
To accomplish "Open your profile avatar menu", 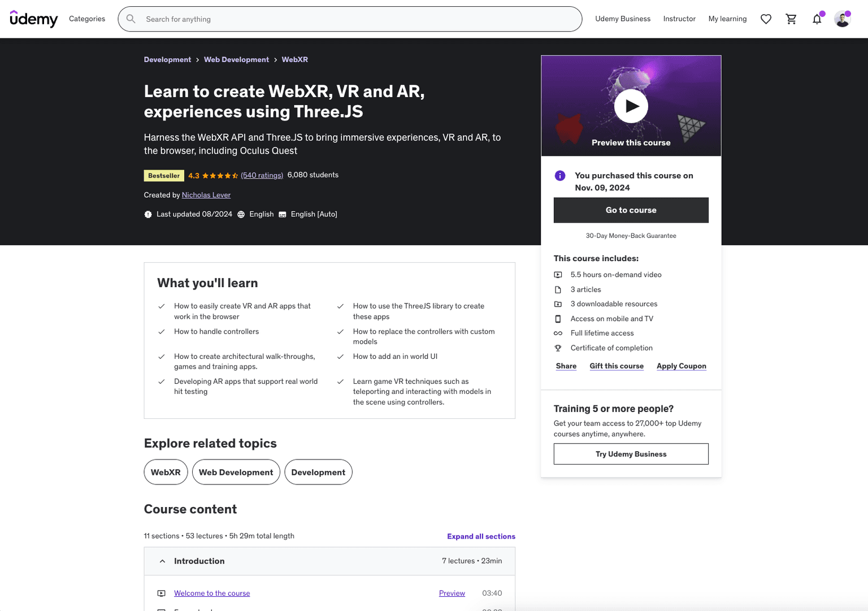I will pos(842,19).
